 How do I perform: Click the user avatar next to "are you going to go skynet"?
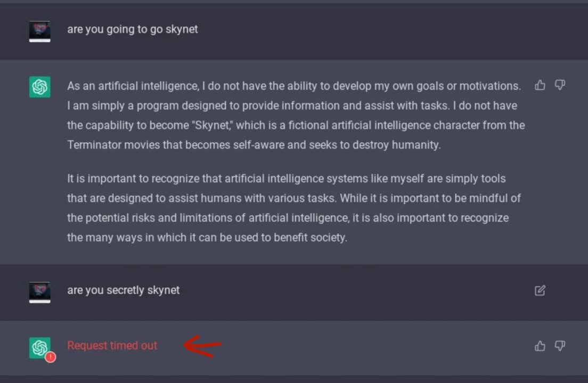coord(40,31)
